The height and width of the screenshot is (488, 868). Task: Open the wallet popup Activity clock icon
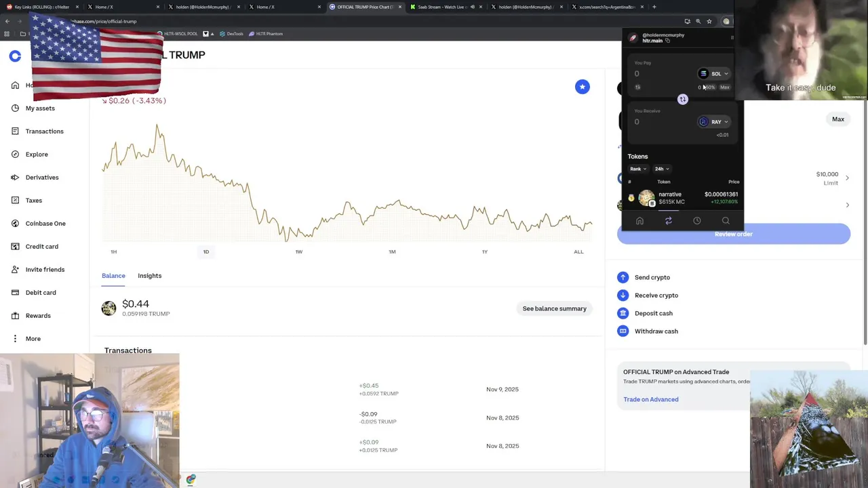click(697, 221)
